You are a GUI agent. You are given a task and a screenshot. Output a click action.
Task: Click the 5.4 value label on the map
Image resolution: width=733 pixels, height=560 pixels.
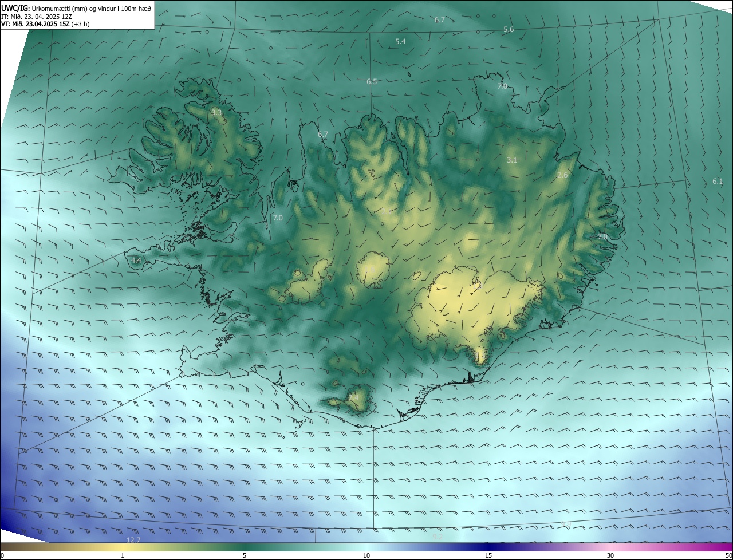[x=400, y=42]
